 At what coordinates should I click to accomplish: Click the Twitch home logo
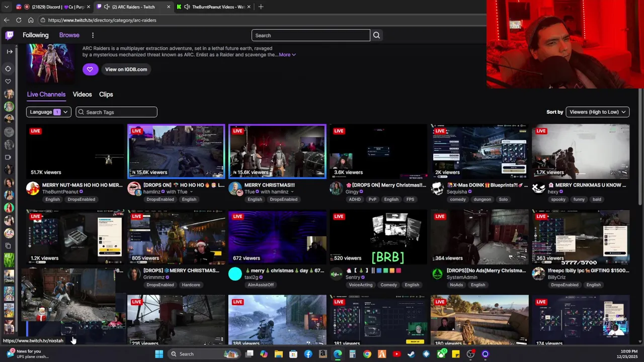point(9,35)
